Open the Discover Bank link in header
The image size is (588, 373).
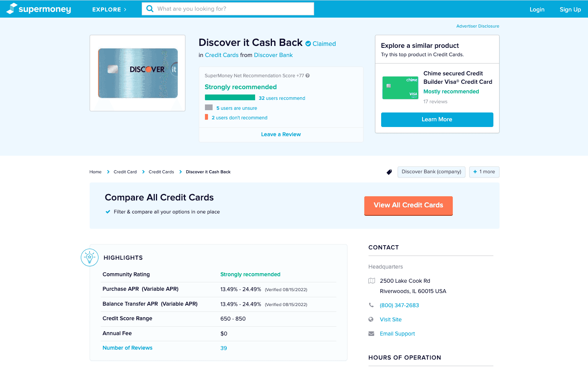[273, 55]
